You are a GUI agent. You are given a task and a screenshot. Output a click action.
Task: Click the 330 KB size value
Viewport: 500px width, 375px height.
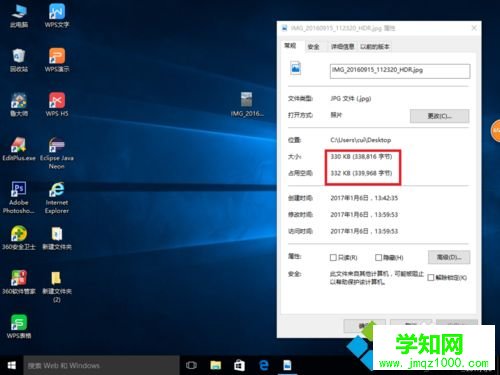tap(361, 156)
